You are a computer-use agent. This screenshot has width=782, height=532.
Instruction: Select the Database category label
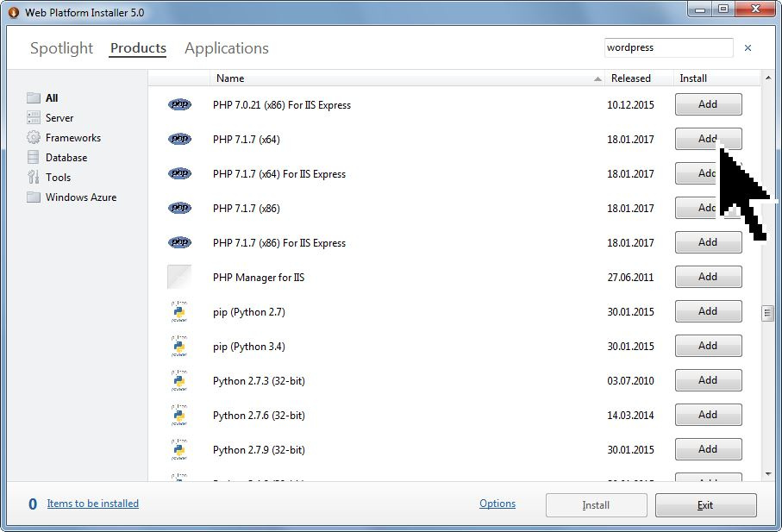(x=66, y=158)
